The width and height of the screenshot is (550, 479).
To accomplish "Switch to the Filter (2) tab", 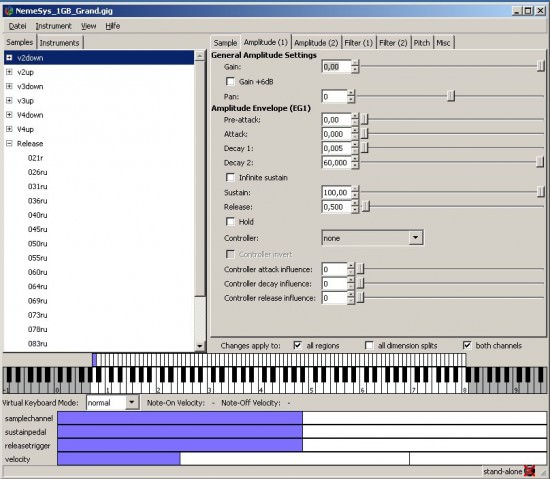I will tap(393, 43).
